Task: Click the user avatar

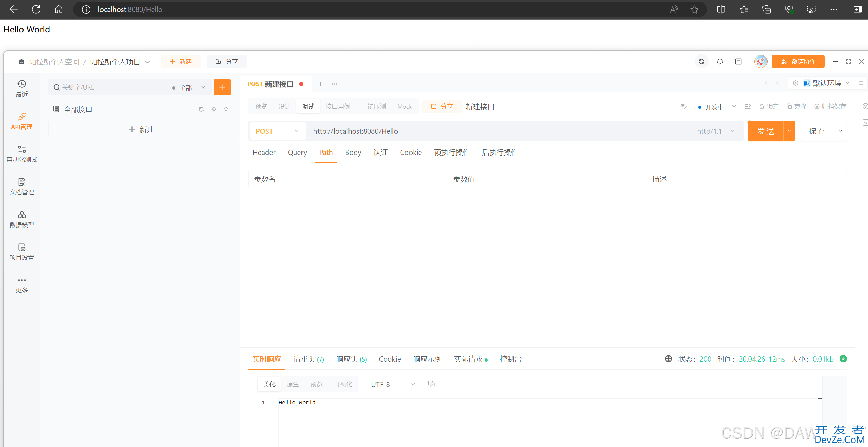Action: click(x=760, y=62)
